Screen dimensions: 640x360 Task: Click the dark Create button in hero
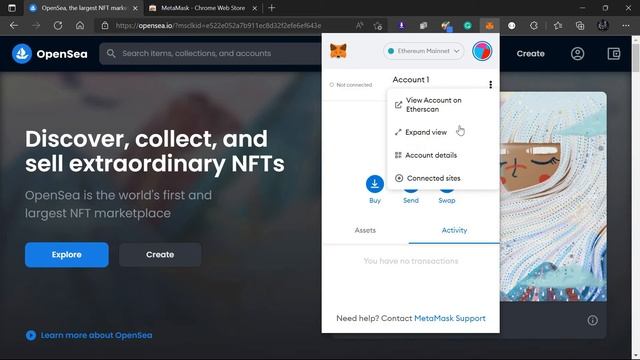click(160, 255)
